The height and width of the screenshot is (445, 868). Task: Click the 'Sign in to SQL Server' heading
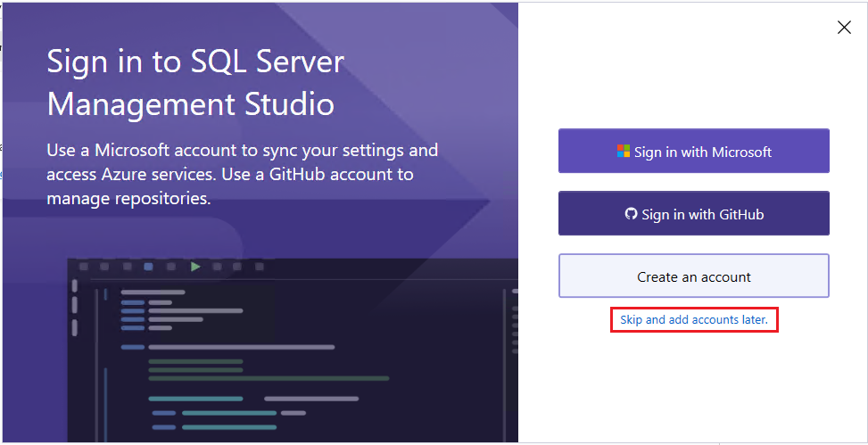pos(195,62)
